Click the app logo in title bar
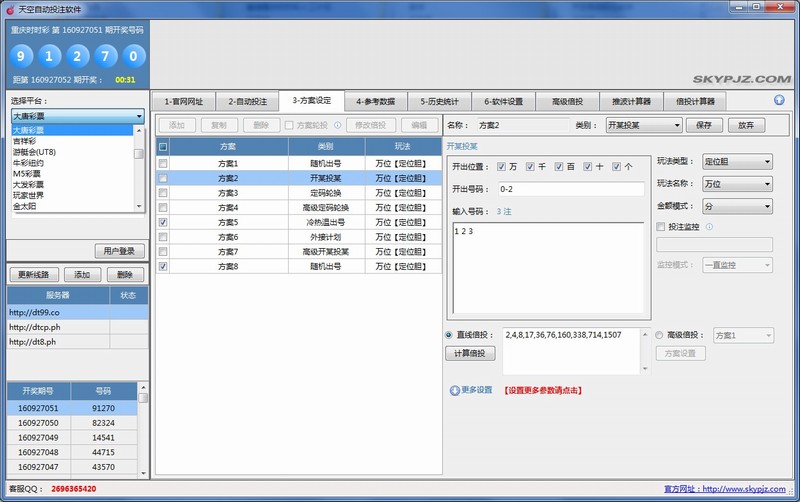The height and width of the screenshot is (502, 800). (x=9, y=8)
